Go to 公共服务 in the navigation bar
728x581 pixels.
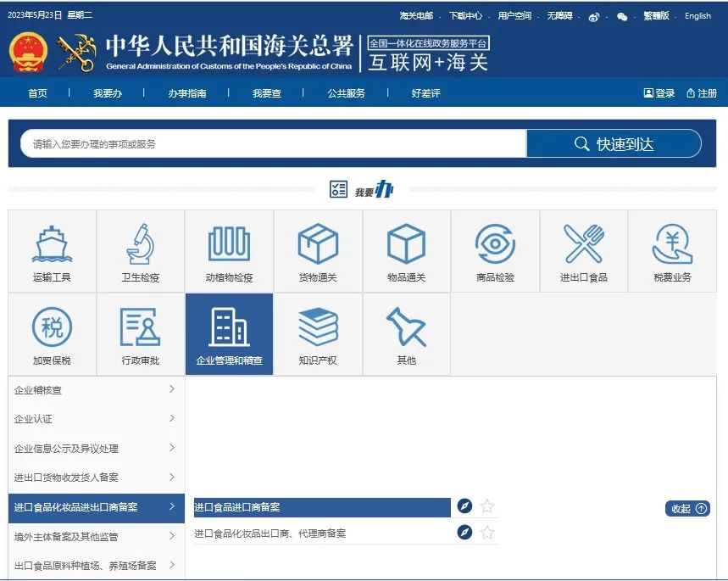tap(346, 93)
